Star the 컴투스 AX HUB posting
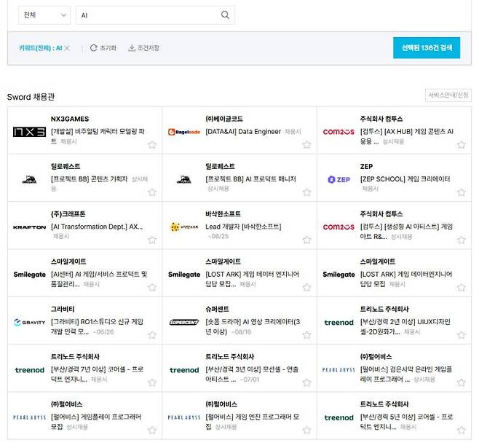 (x=462, y=144)
